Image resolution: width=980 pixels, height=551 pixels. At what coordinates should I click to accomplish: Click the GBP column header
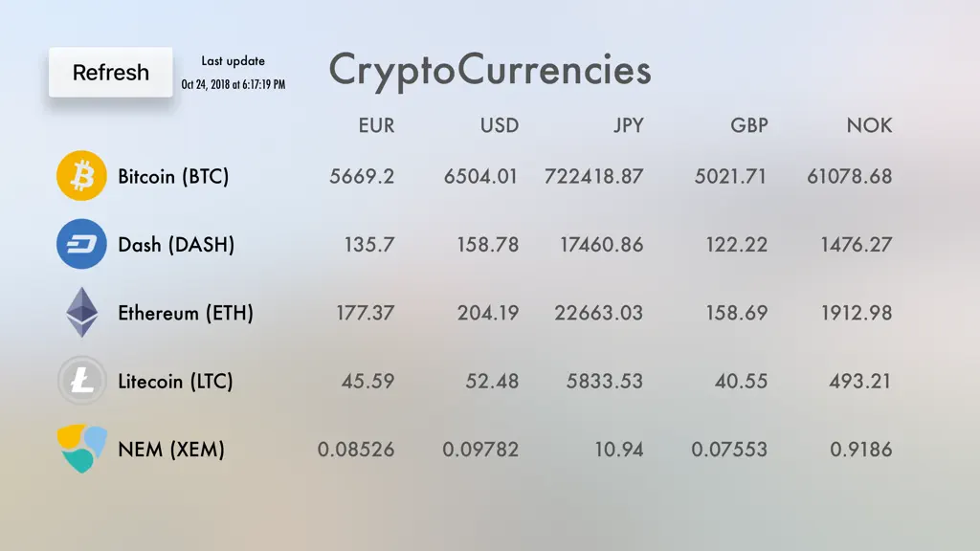pyautogui.click(x=748, y=125)
